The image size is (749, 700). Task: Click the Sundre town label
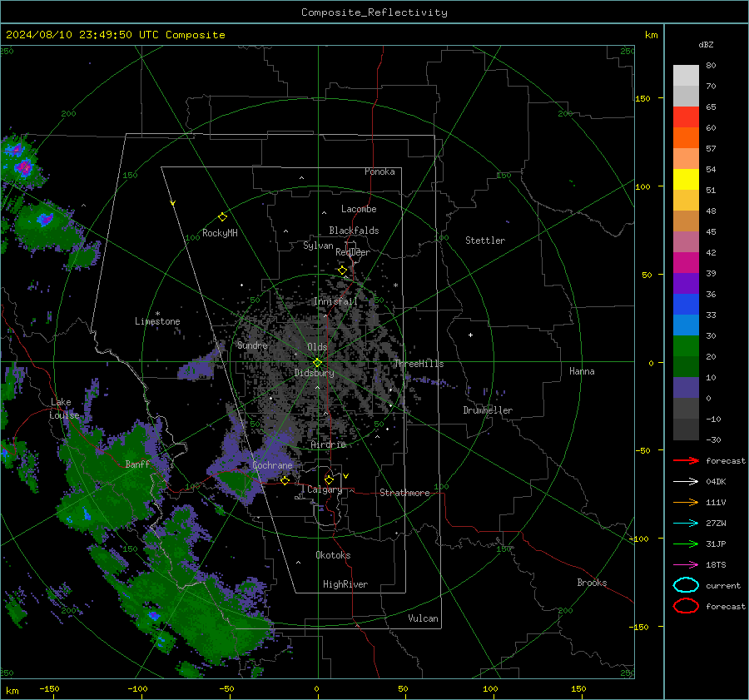[x=252, y=345]
